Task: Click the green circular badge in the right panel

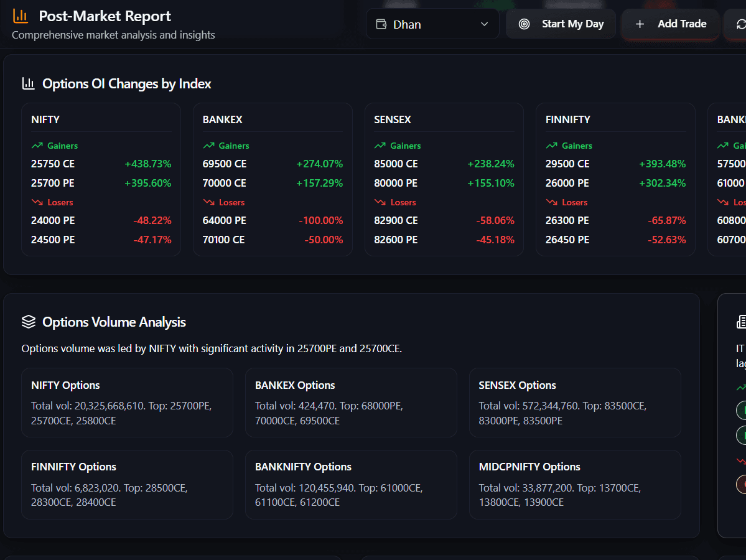Action: 740,410
